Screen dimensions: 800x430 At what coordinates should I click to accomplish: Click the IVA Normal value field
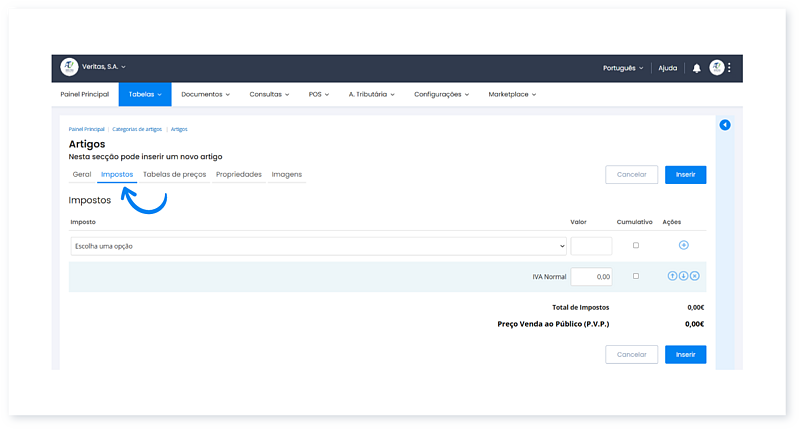tap(591, 276)
